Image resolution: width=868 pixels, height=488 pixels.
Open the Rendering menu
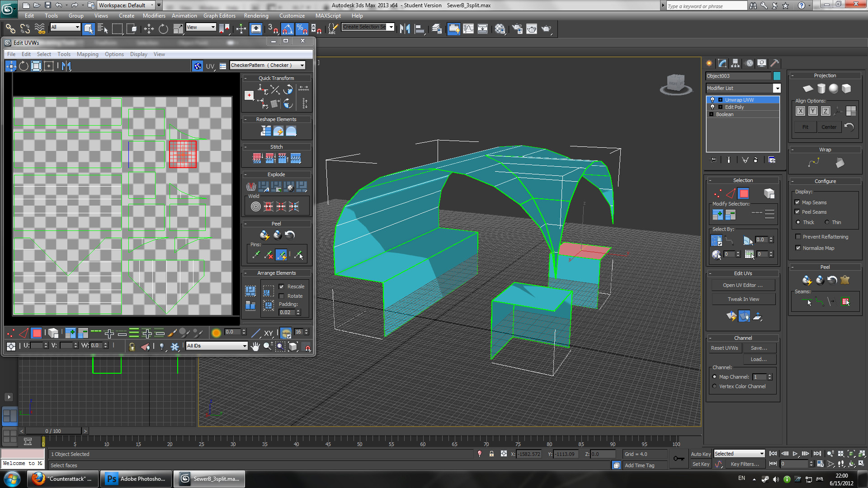click(256, 16)
